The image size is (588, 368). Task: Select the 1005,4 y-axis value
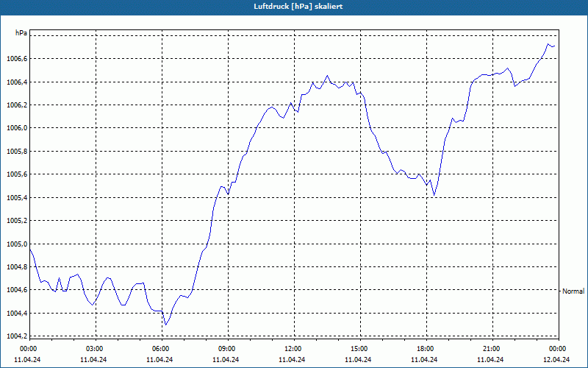[17, 197]
